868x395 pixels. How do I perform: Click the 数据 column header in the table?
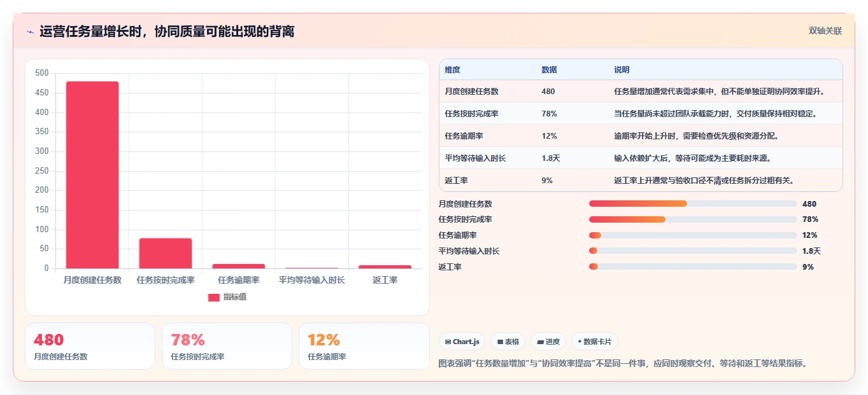coord(549,69)
